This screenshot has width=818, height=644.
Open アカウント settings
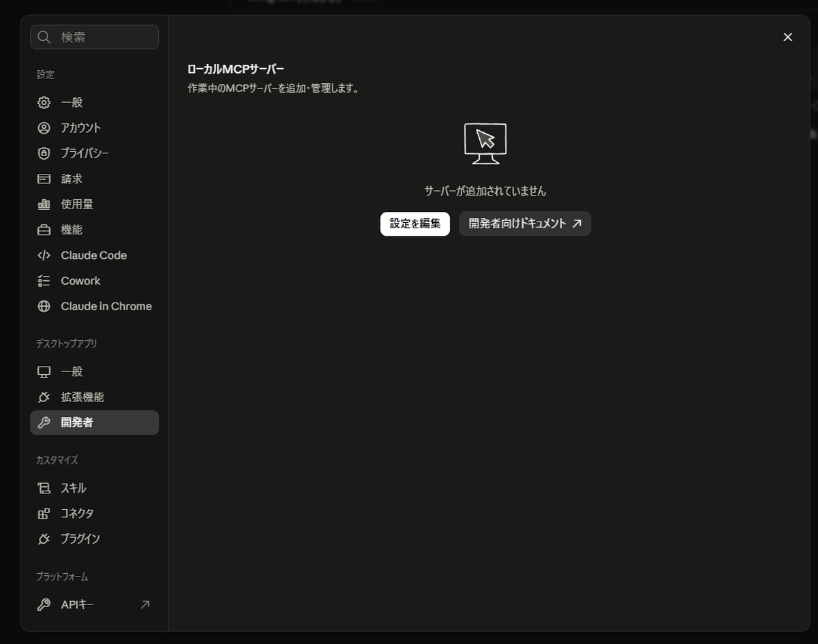click(x=94, y=127)
